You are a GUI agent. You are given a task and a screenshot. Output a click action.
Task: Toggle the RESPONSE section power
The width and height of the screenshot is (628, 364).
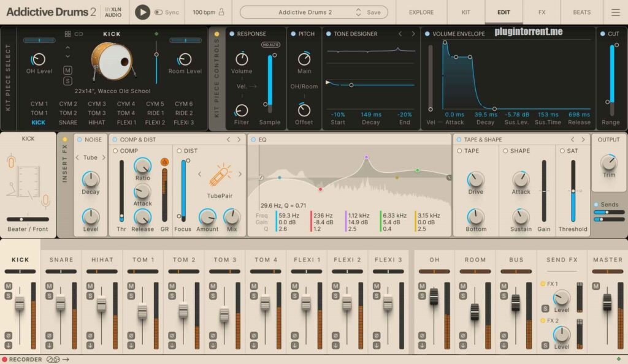(232, 34)
